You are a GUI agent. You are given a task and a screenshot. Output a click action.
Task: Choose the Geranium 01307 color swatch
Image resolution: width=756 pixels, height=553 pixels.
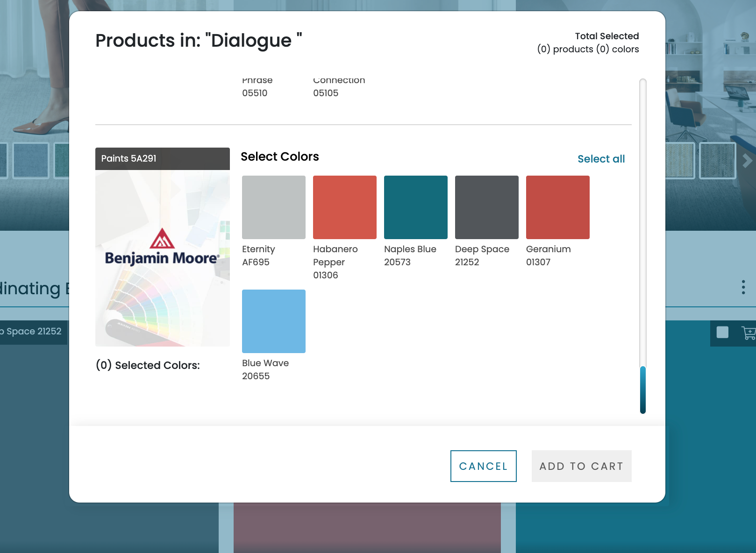pyautogui.click(x=558, y=207)
